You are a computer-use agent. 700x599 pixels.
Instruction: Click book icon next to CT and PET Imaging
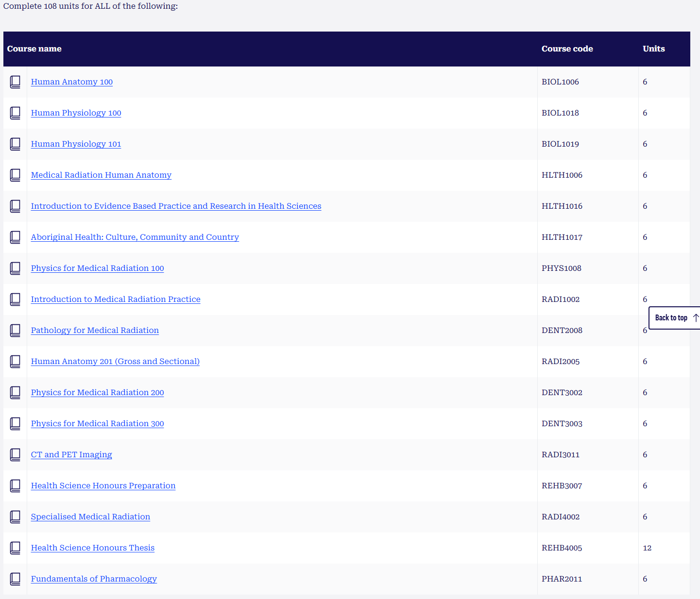[x=15, y=455]
